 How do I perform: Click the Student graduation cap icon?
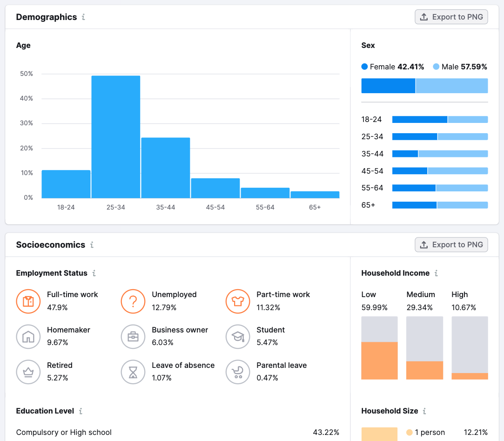pos(238,337)
